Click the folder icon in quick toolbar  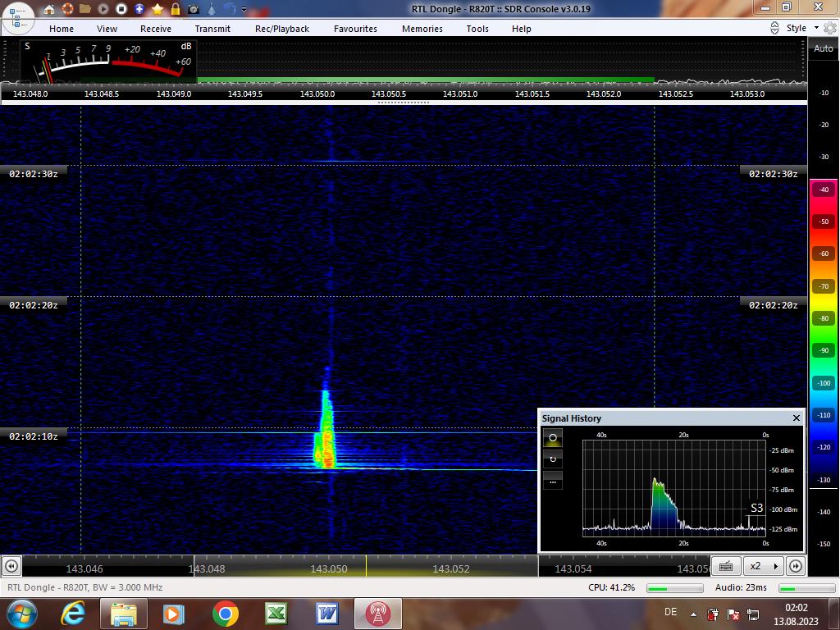84,9
